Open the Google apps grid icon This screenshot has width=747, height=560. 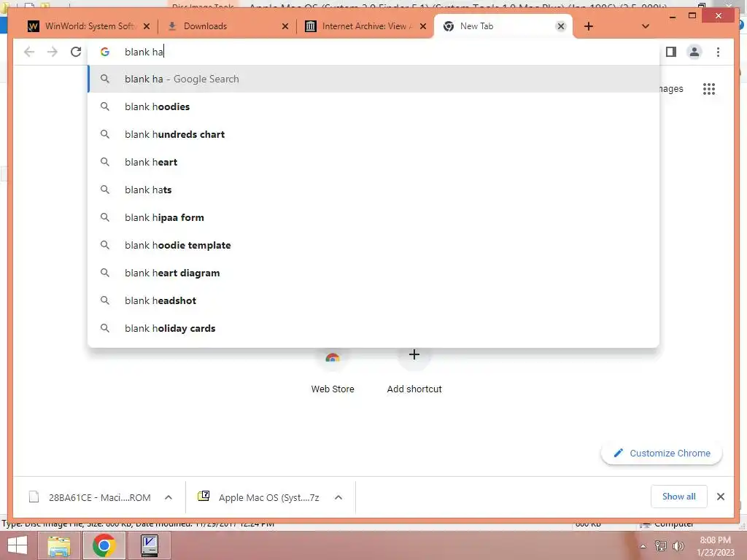point(709,88)
